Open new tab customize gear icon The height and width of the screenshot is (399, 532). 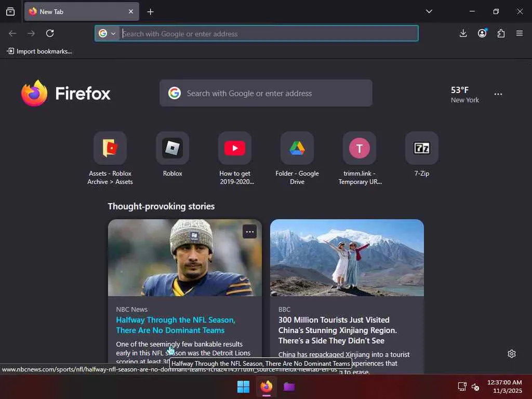click(x=512, y=354)
